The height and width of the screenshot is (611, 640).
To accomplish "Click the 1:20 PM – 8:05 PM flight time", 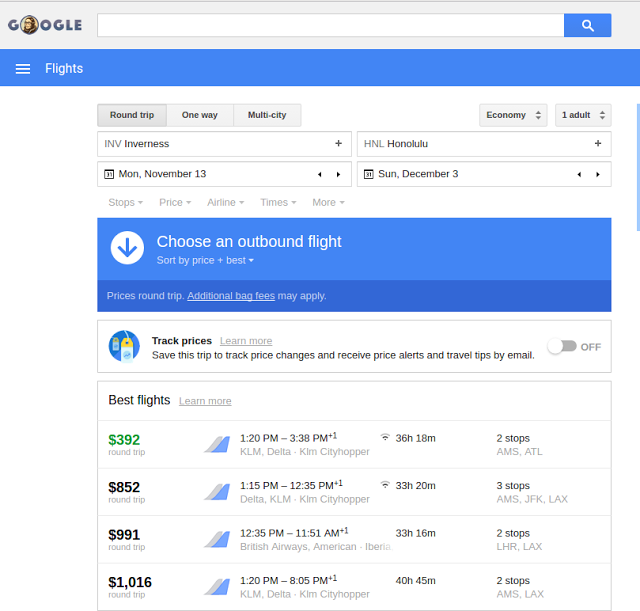I will (x=288, y=580).
